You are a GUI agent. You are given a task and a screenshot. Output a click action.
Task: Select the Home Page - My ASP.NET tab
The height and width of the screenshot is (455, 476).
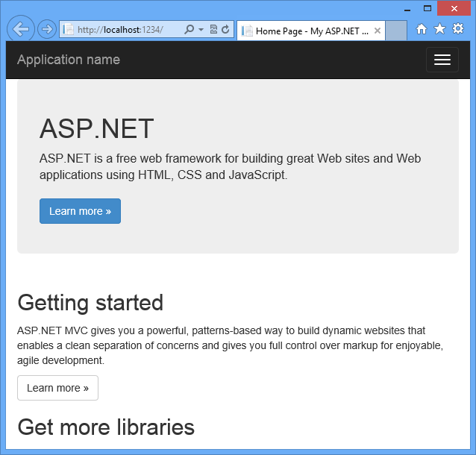pyautogui.click(x=311, y=31)
